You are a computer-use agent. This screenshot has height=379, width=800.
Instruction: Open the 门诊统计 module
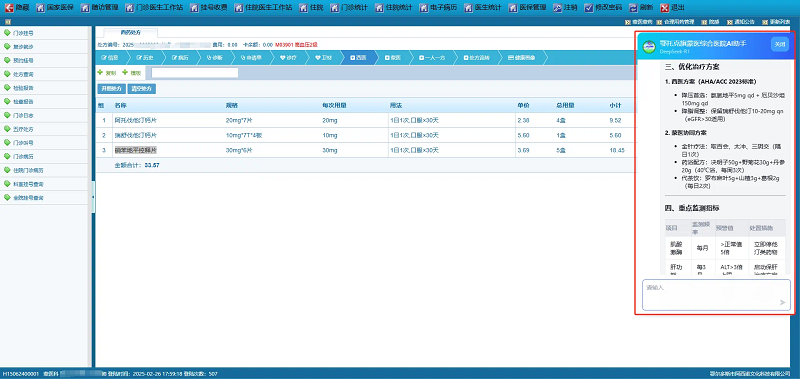[x=348, y=8]
